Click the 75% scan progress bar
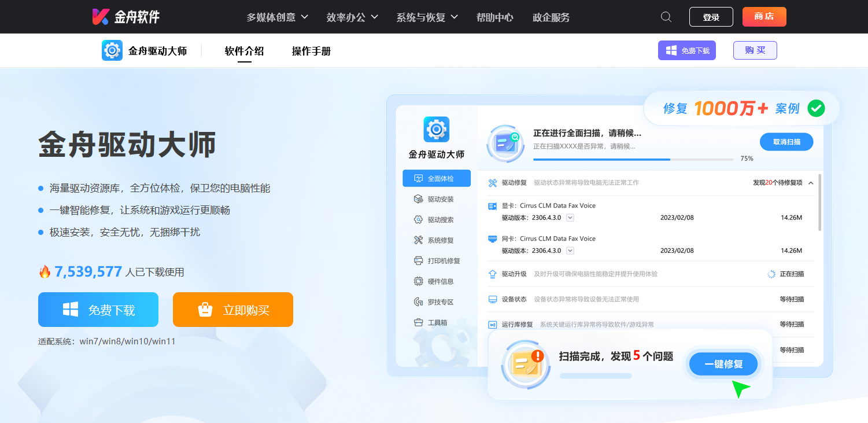This screenshot has height=423, width=868. tap(634, 159)
